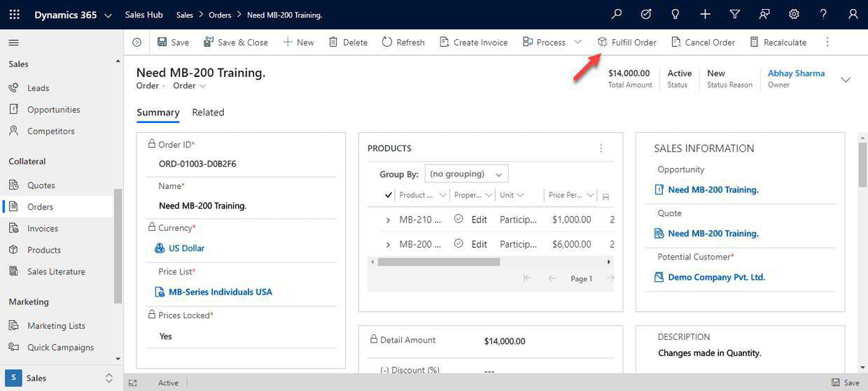Open Competitors in the sidebar
The width and height of the screenshot is (868, 391).
pyautogui.click(x=41, y=131)
